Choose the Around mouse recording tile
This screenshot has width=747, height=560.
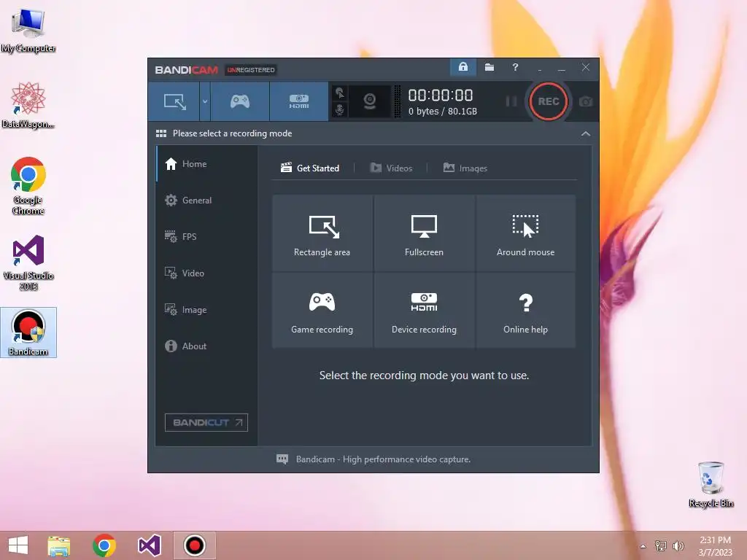pyautogui.click(x=525, y=233)
